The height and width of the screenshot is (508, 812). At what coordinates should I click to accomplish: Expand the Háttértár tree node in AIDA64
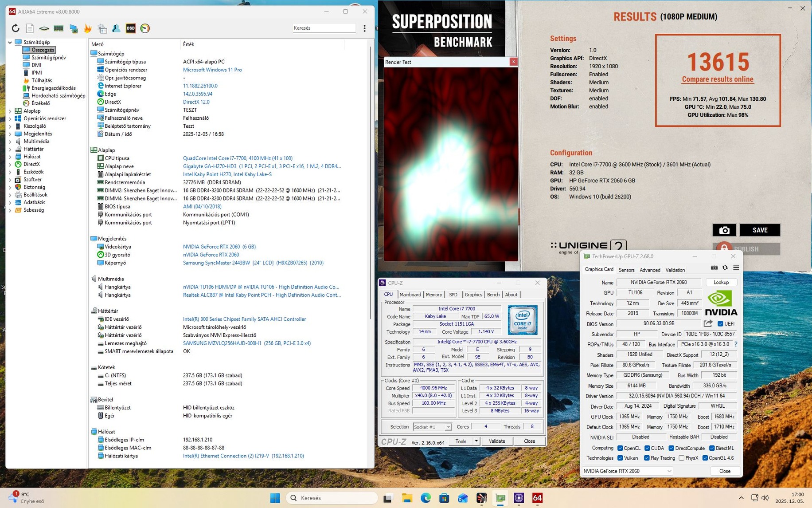click(10, 149)
